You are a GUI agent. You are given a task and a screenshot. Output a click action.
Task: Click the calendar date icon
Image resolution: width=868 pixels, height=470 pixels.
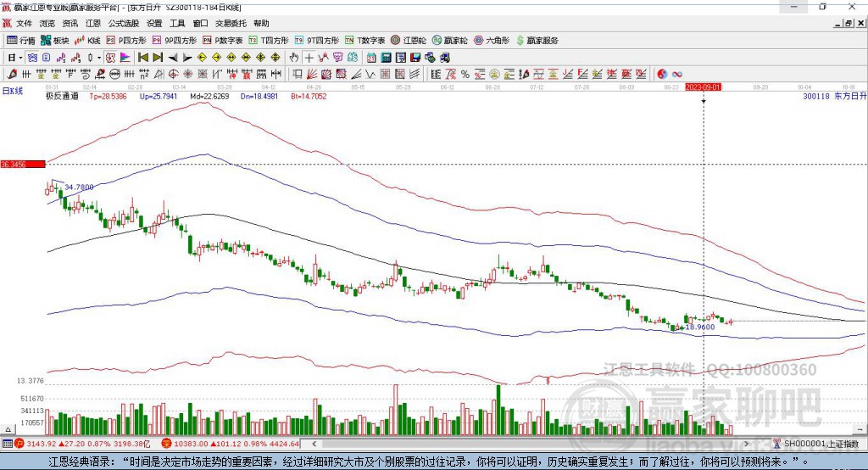point(371,57)
